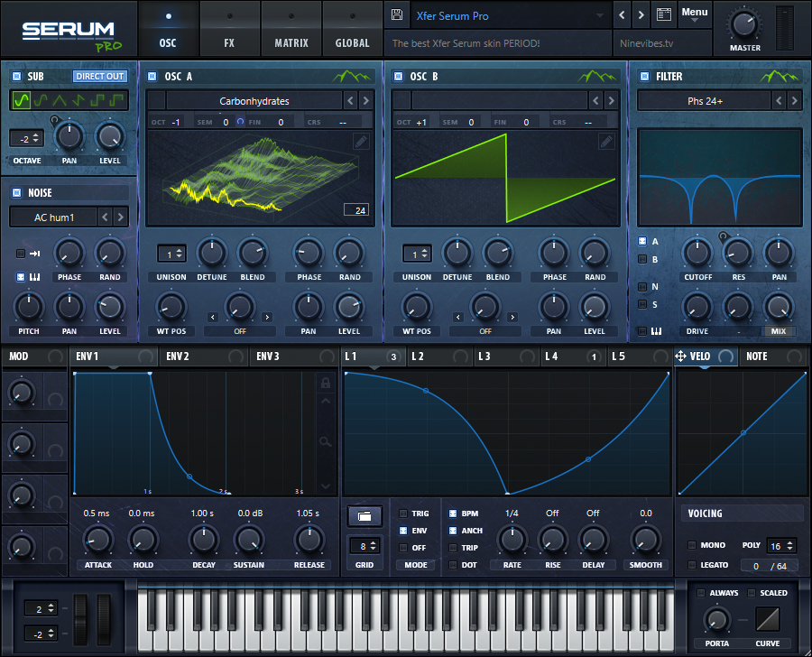Viewport: 812px width, 657px height.
Task: Click the Master volume knob
Action: pyautogui.click(x=744, y=23)
